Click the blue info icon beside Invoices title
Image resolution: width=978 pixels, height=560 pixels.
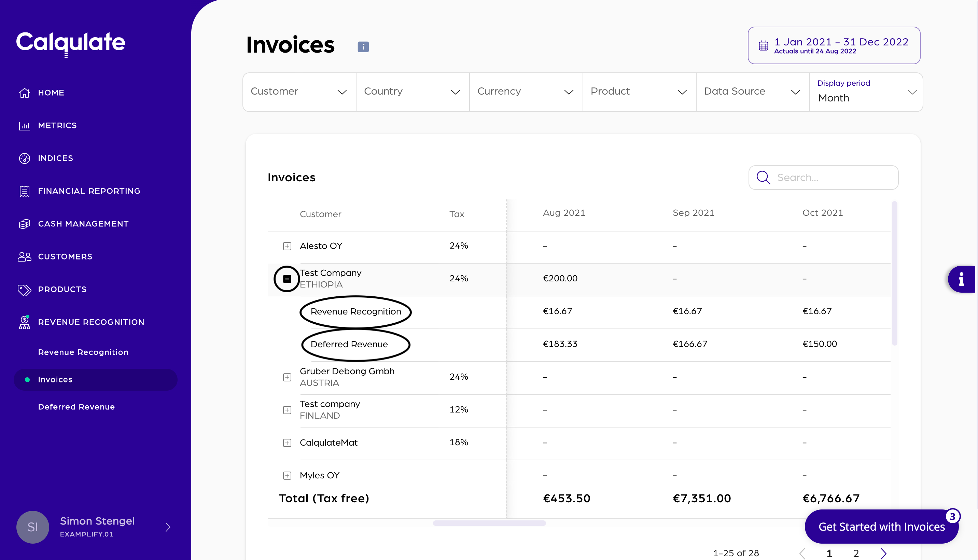pos(363,46)
